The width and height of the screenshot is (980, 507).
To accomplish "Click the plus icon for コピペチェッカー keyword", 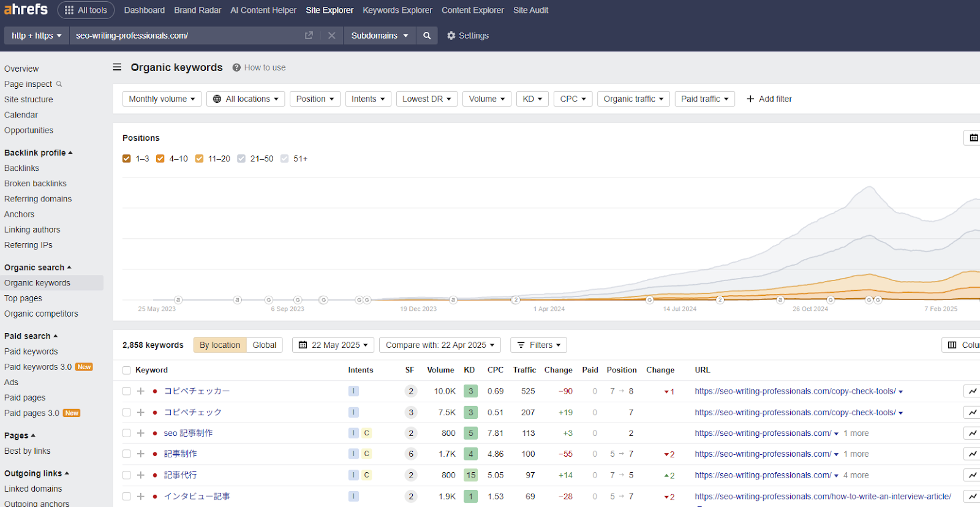I will [141, 391].
